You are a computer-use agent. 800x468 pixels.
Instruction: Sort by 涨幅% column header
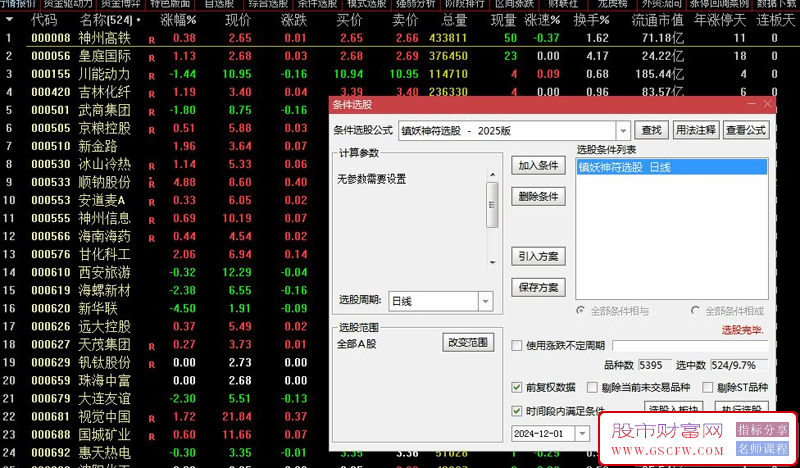178,20
